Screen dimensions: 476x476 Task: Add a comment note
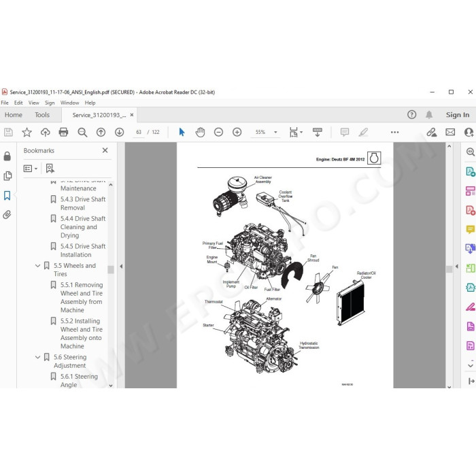(345, 132)
